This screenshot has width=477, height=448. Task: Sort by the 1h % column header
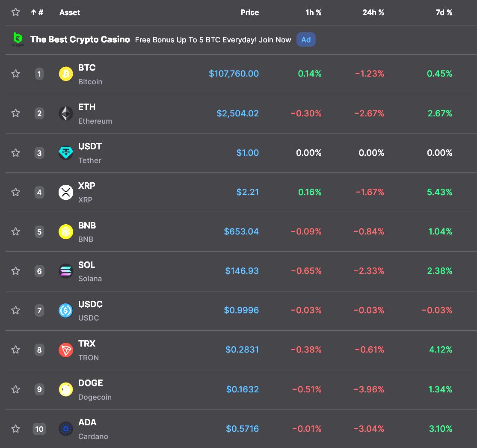313,12
